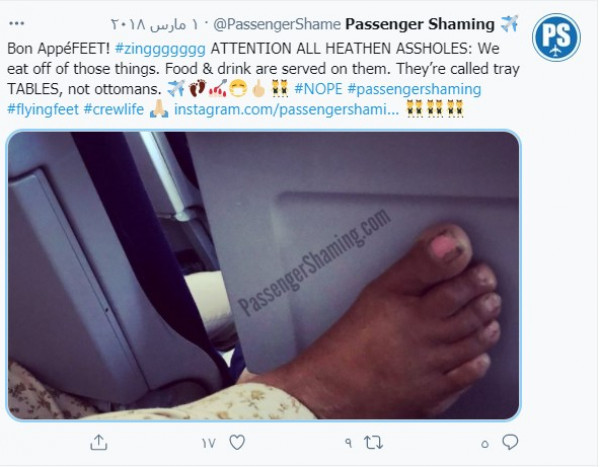Like the tweet with the heart icon
The image size is (600, 467).
(237, 443)
